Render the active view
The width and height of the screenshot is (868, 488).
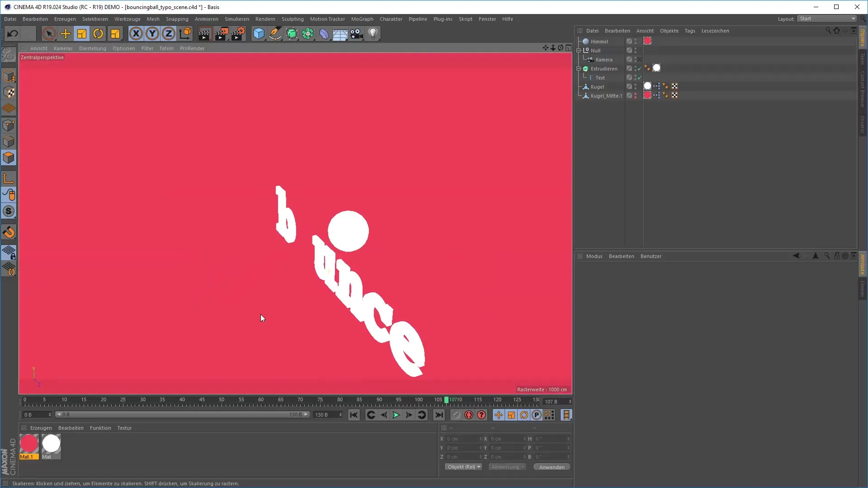click(x=205, y=33)
